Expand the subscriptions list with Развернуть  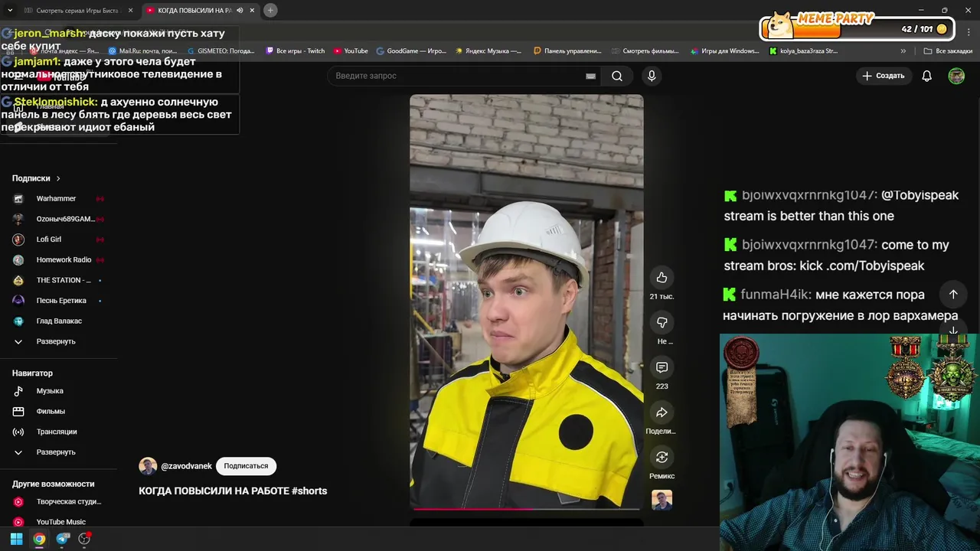(x=57, y=341)
